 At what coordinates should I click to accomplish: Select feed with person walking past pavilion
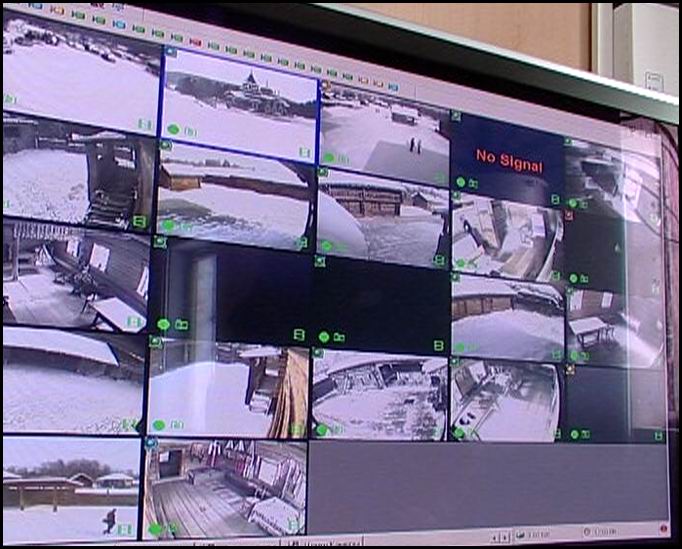[x=71, y=489]
